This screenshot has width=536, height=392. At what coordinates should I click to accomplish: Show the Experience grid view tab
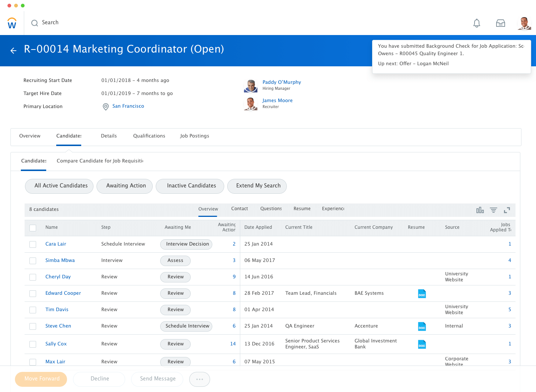coord(333,209)
